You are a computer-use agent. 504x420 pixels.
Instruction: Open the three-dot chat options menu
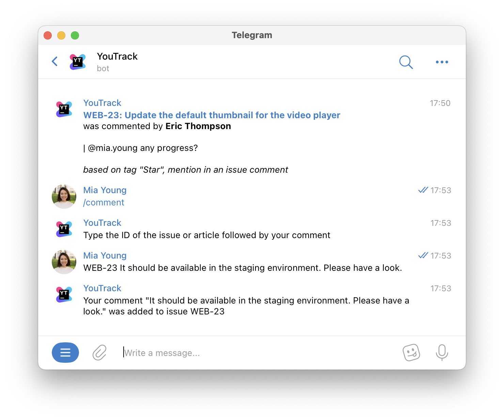pyautogui.click(x=442, y=62)
